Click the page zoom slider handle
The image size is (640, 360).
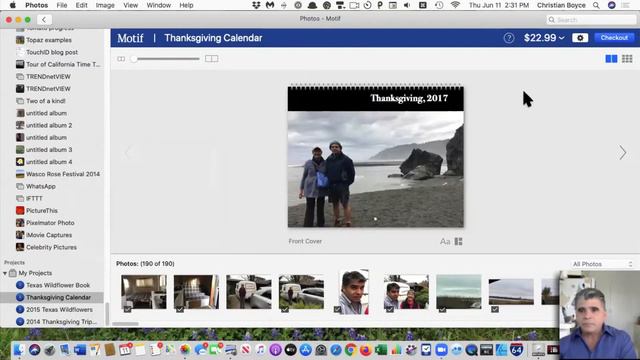pyautogui.click(x=134, y=59)
